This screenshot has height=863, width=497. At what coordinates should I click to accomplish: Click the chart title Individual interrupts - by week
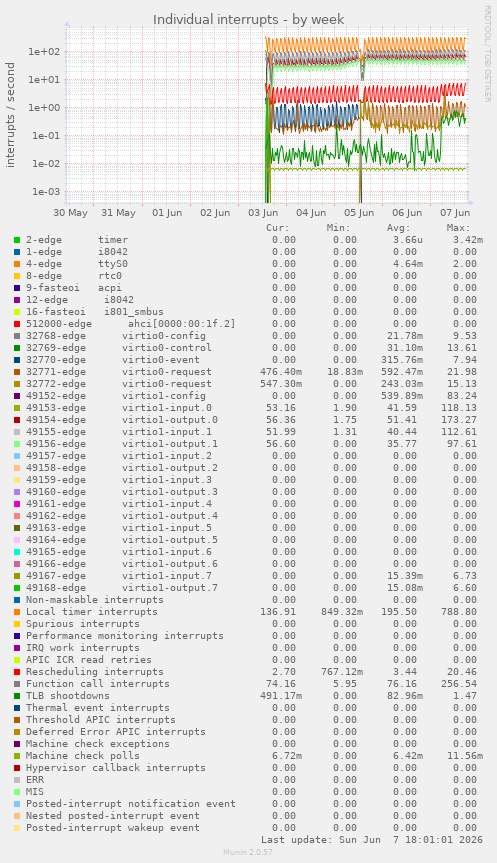pyautogui.click(x=249, y=19)
